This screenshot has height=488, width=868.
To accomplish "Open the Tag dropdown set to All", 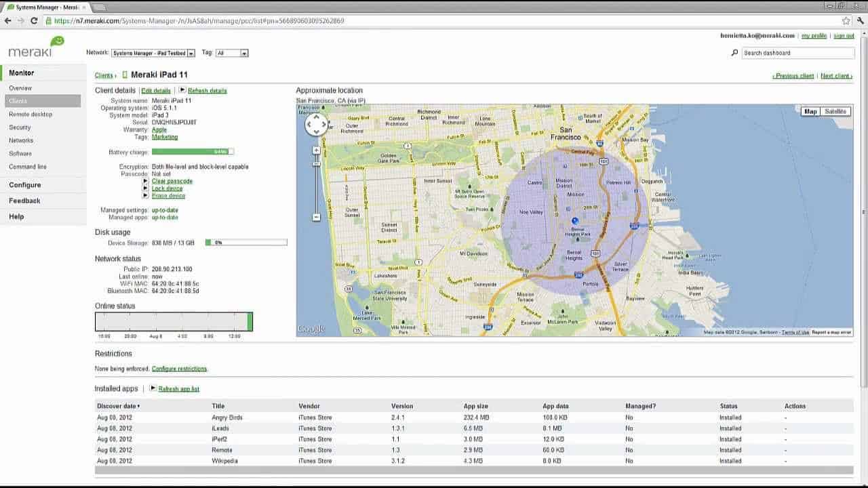I will tap(232, 53).
